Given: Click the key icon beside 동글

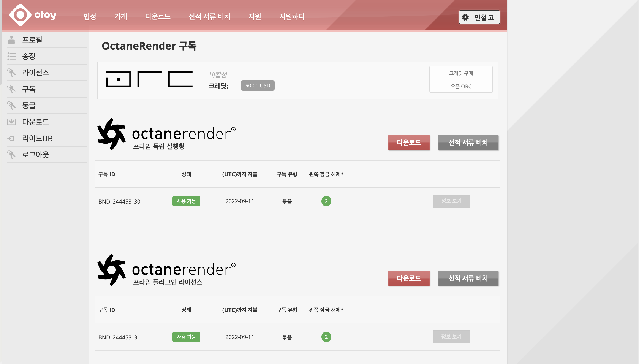Looking at the screenshot, I should click(11, 106).
